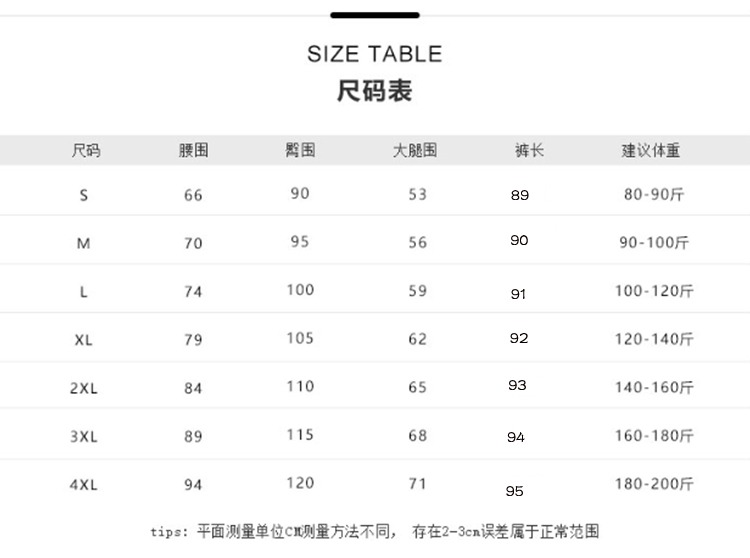
Task: Select the S size row label
Action: coord(84,195)
